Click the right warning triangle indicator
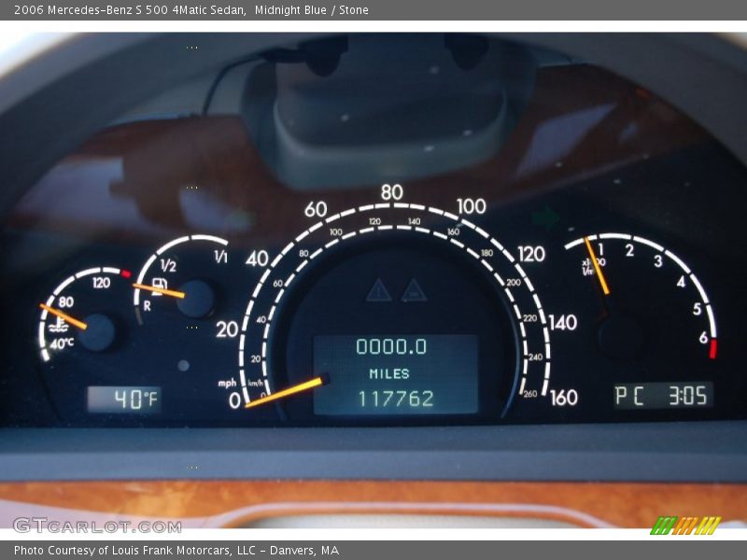The image size is (747, 560). [414, 290]
